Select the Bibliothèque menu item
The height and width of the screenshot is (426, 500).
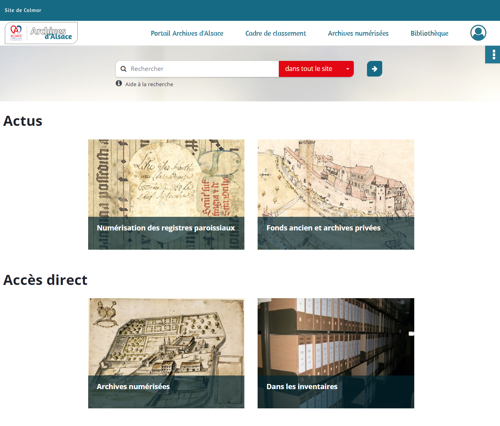point(429,33)
